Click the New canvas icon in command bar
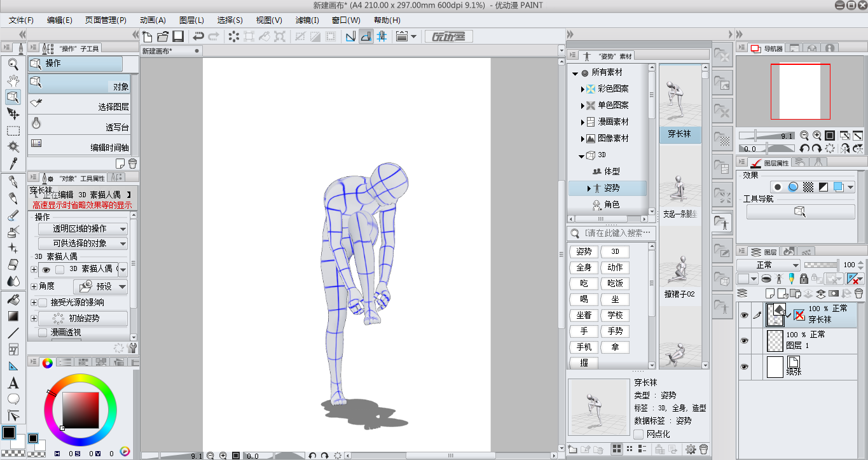The image size is (868, 460). click(x=148, y=36)
